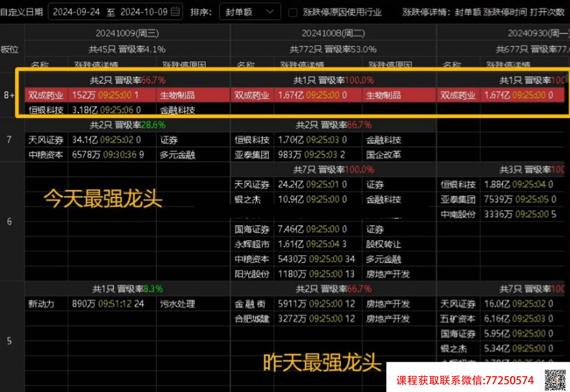Viewport: 570px width, 392px height.
Task: Click the 板位 column header
Action: coord(9,49)
